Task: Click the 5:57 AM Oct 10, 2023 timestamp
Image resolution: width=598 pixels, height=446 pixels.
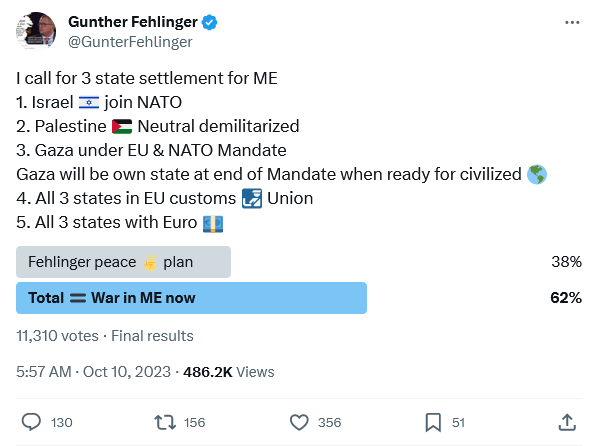Action: tap(93, 372)
